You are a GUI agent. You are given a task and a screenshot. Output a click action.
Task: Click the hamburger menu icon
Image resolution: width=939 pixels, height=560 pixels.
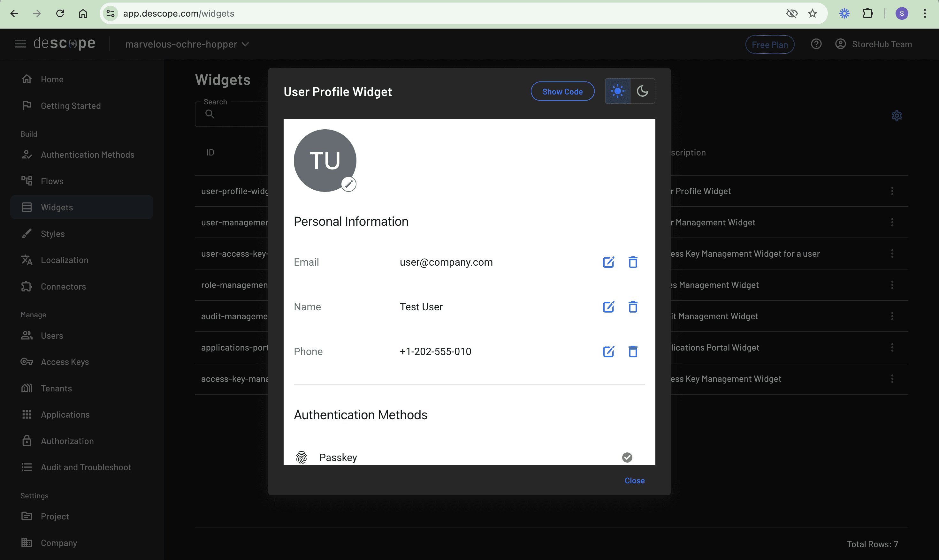(x=20, y=44)
